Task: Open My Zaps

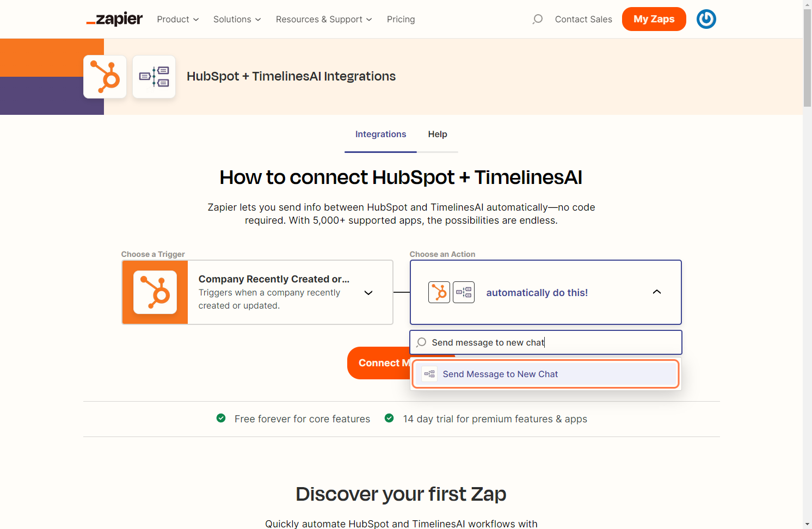Action: 654,19
